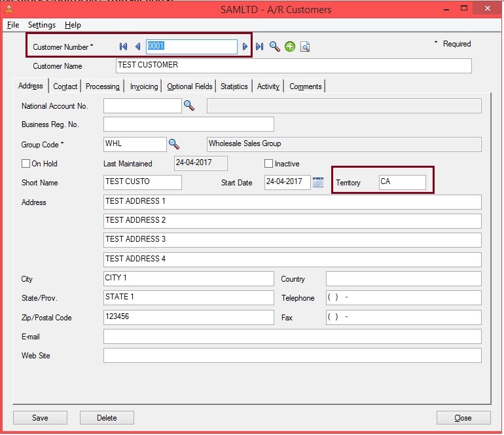Click the Delete button
The height and width of the screenshot is (435, 504).
point(107,417)
